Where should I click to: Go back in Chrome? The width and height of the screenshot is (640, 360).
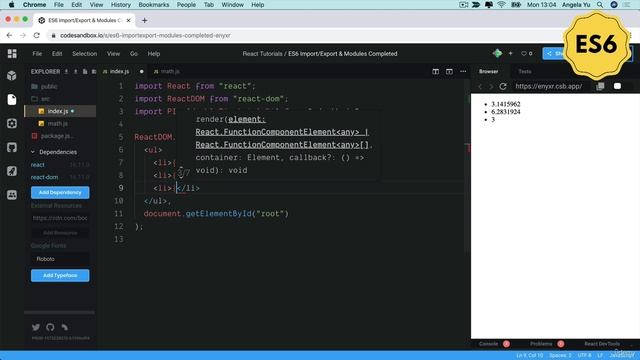9,36
